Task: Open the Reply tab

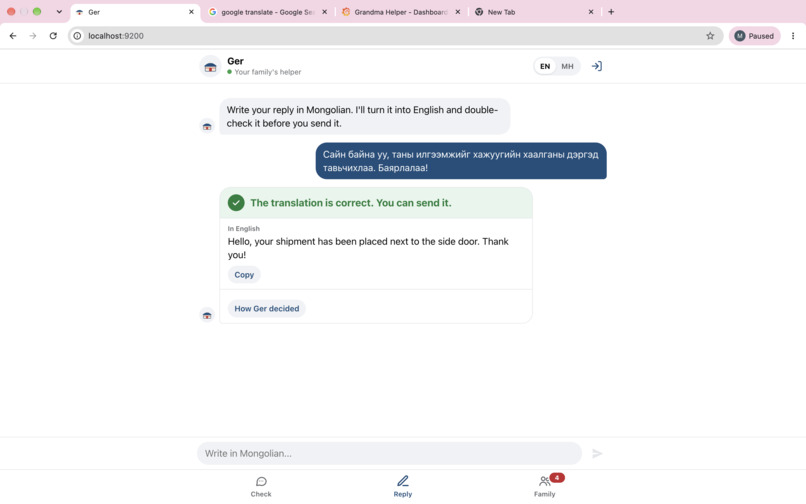Action: coord(402,487)
